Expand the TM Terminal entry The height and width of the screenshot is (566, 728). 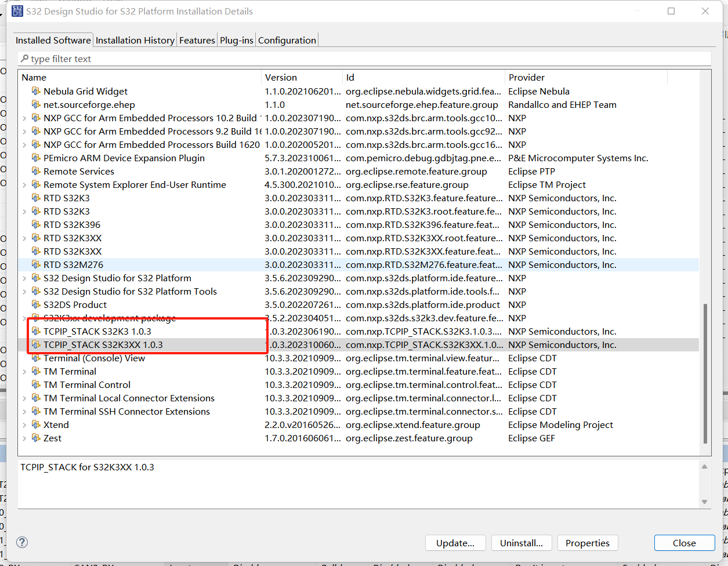tap(25, 371)
